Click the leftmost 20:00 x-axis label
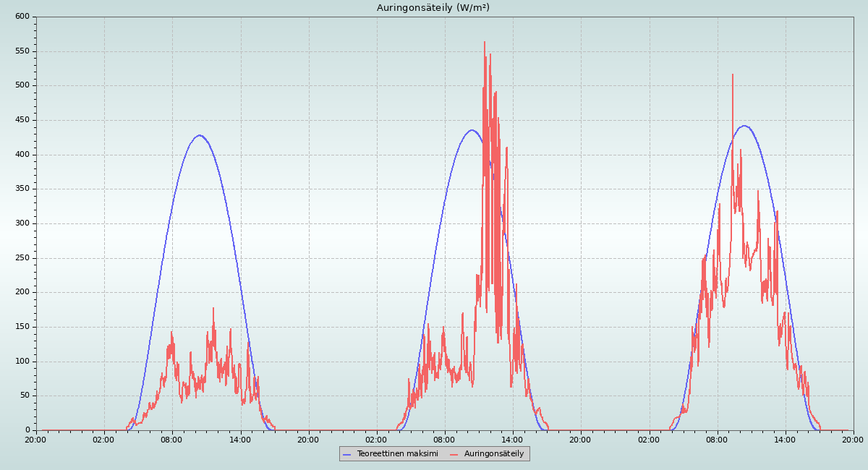Screen dimensions: 868x470 (x=36, y=439)
